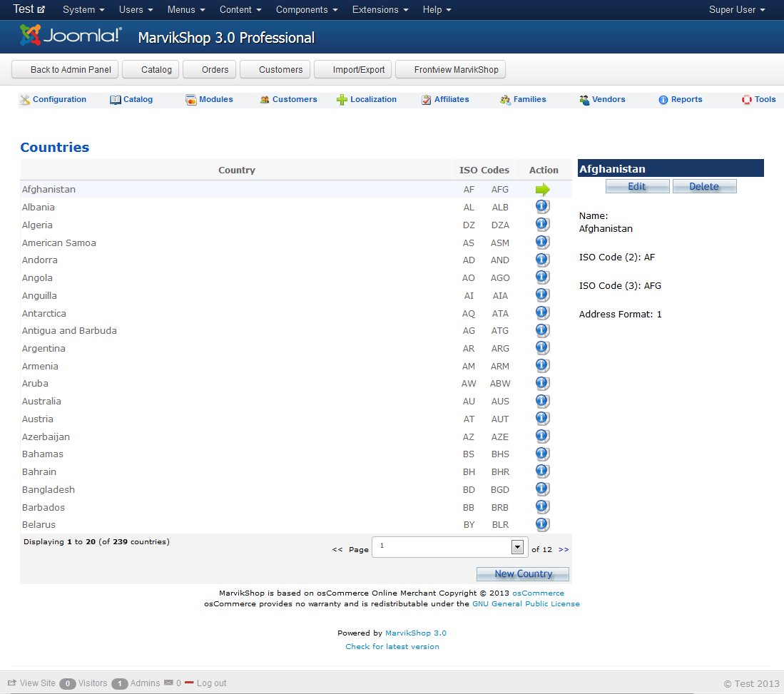Image resolution: width=784 pixels, height=694 pixels.
Task: Click the New Country button
Action: (x=523, y=574)
